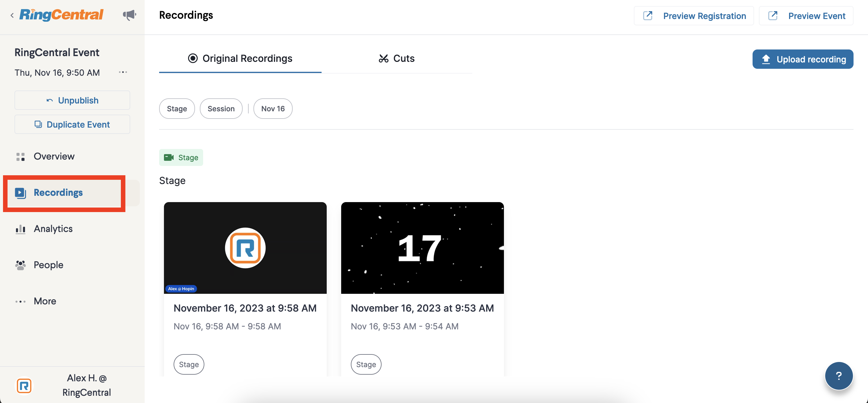
Task: Click the Nov 16, 9:58 AM - 9:58 AM time range
Action: coord(227,326)
